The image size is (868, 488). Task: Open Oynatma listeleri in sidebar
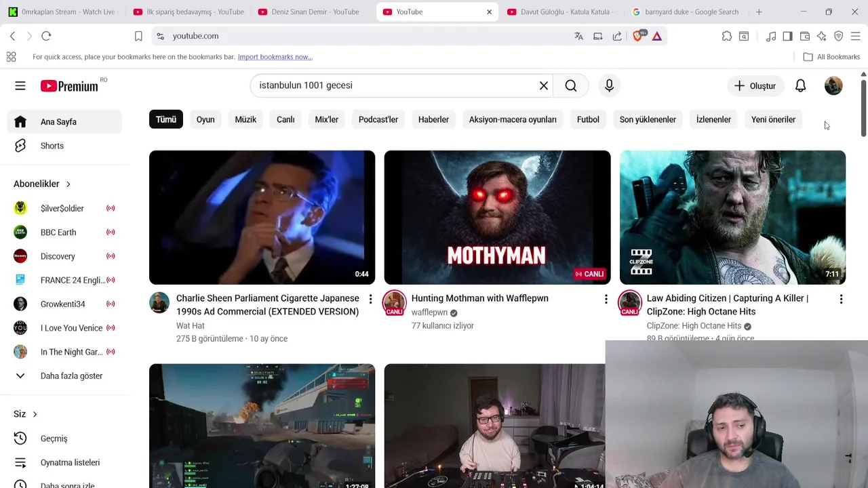tap(64, 462)
